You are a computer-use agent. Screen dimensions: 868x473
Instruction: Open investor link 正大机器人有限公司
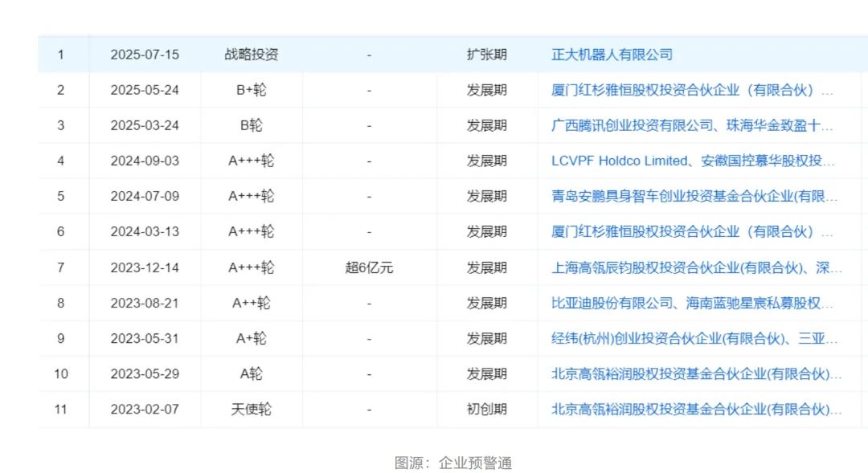[x=612, y=55]
